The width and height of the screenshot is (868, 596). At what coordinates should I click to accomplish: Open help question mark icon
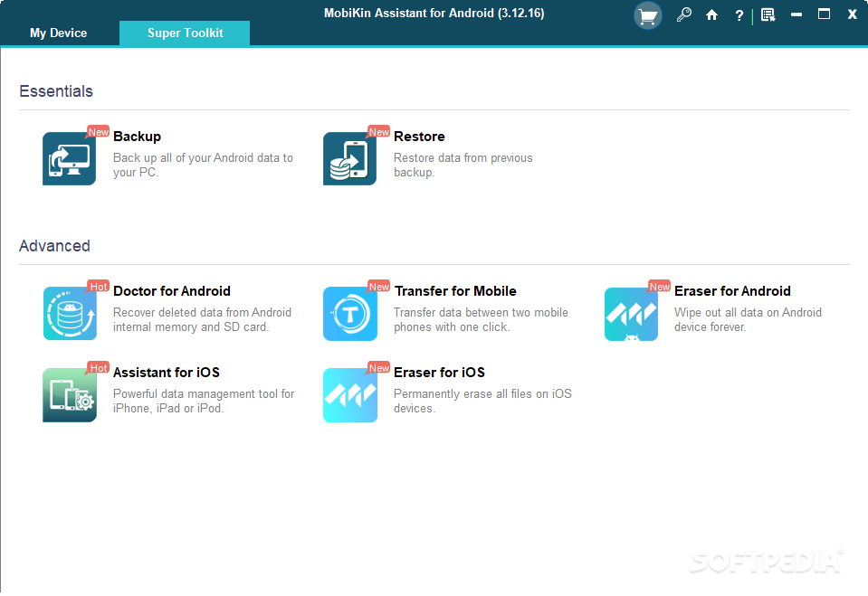tap(739, 15)
